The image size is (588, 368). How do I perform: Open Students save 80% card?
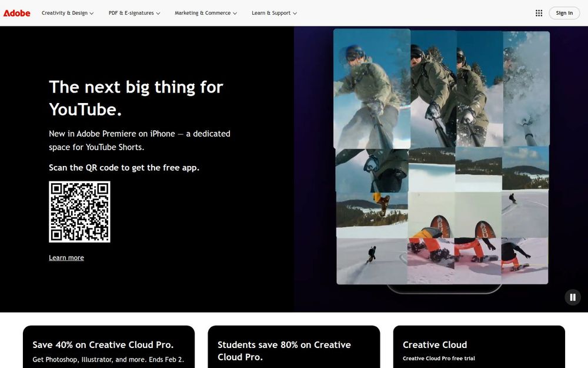pyautogui.click(x=293, y=347)
